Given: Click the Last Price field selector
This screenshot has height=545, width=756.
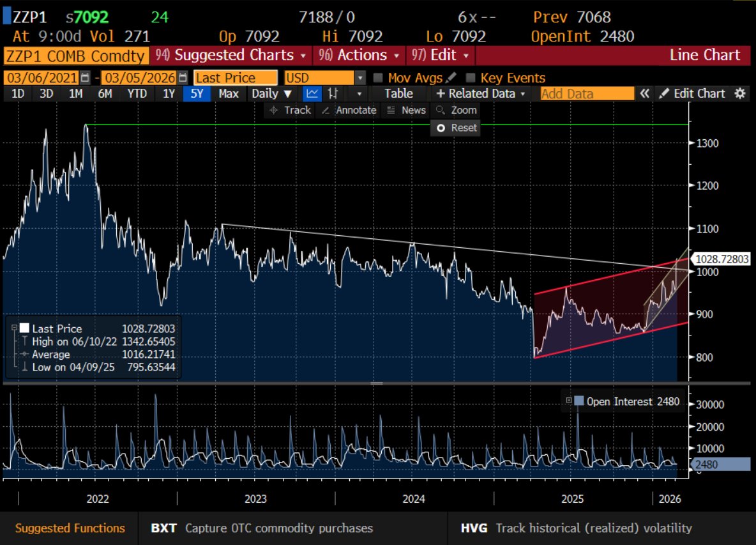Looking at the screenshot, I should pos(235,78).
